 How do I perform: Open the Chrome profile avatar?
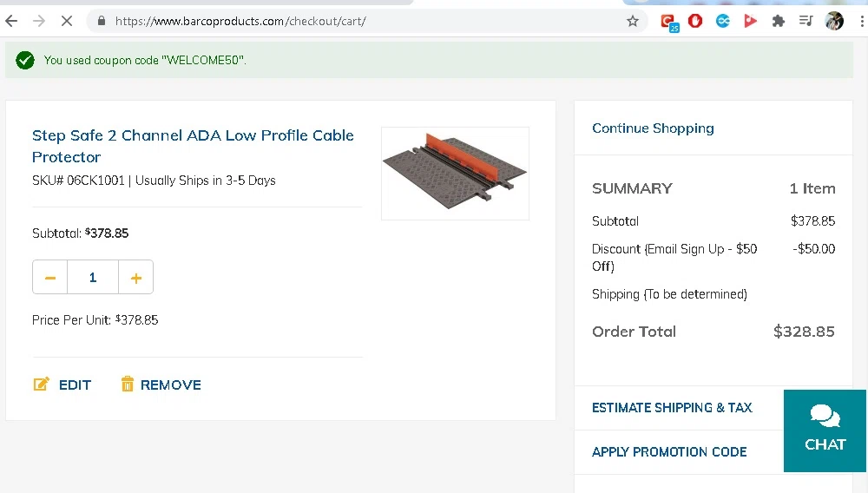click(834, 21)
